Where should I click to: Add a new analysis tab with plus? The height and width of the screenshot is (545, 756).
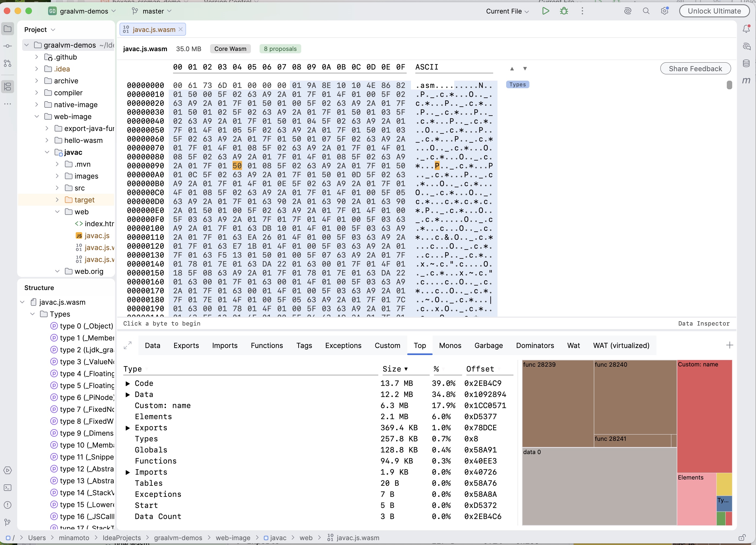[x=730, y=345]
